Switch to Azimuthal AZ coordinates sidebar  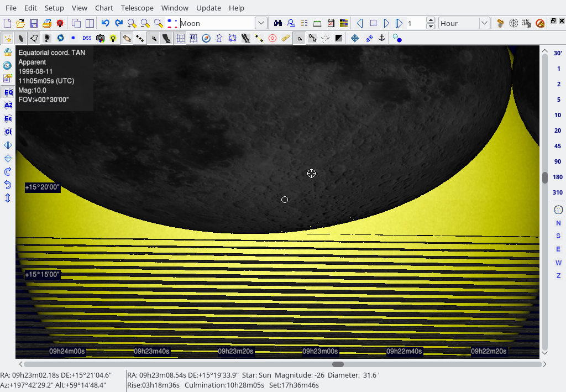point(8,105)
